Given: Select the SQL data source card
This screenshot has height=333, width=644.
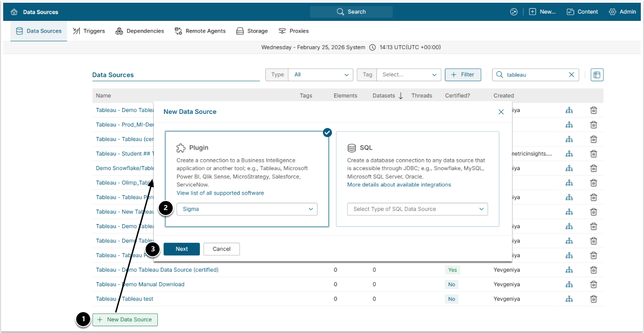Looking at the screenshot, I should click(x=417, y=154).
